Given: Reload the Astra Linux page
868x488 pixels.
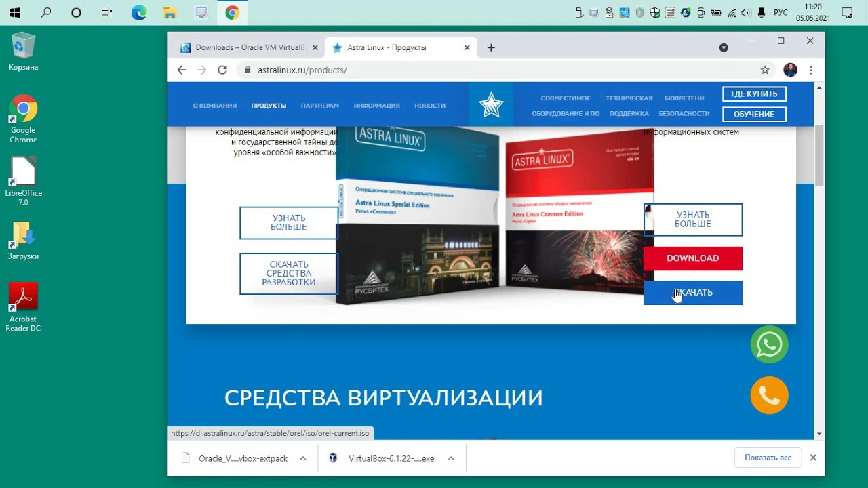Looking at the screenshot, I should pos(222,70).
